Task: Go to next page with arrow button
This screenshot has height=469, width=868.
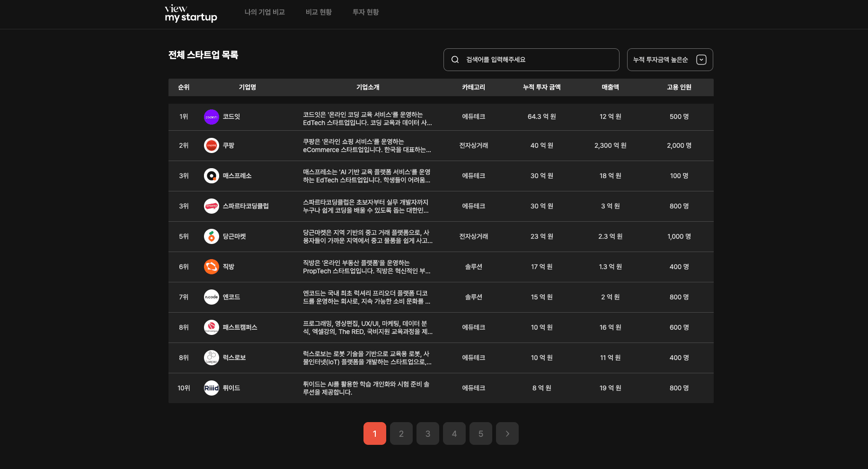Action: pos(507,433)
